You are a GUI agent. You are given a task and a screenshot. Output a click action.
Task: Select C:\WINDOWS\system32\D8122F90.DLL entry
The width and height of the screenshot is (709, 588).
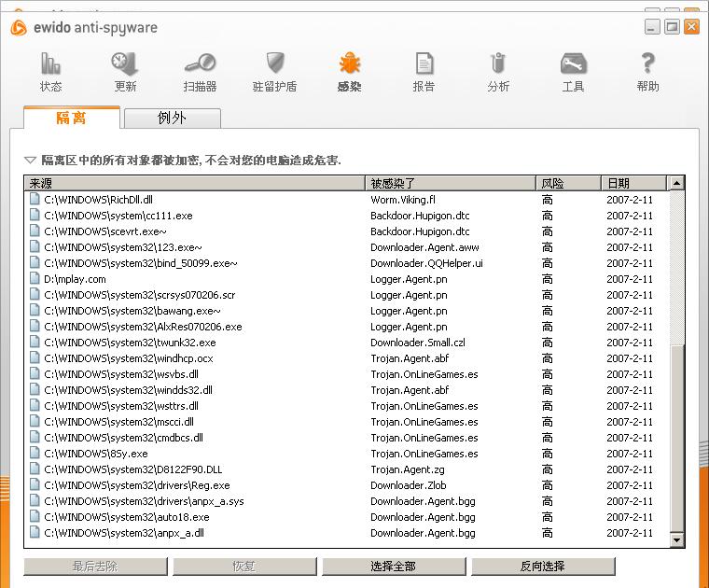click(x=133, y=469)
